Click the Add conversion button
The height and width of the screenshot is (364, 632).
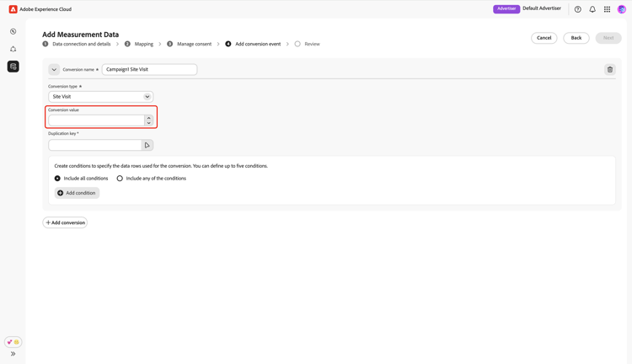[65, 222]
